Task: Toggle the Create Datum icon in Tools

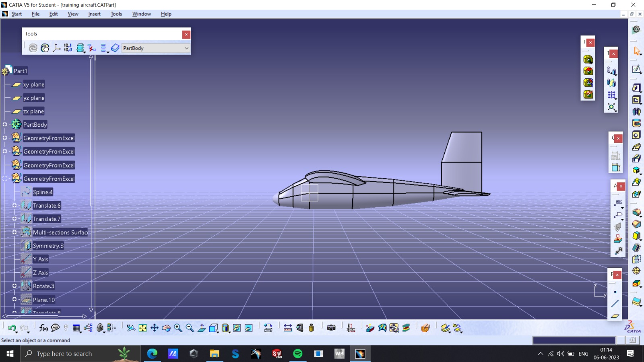Action: (92, 48)
